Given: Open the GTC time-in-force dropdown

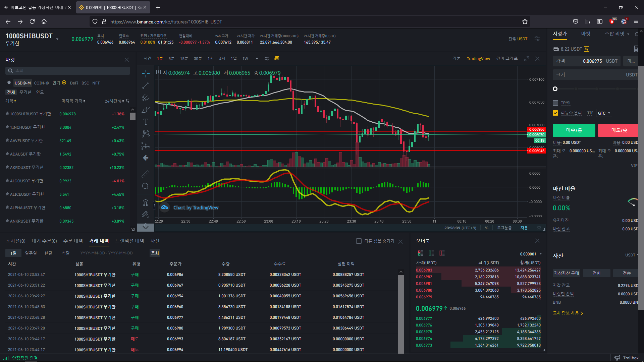Looking at the screenshot, I should pos(604,113).
